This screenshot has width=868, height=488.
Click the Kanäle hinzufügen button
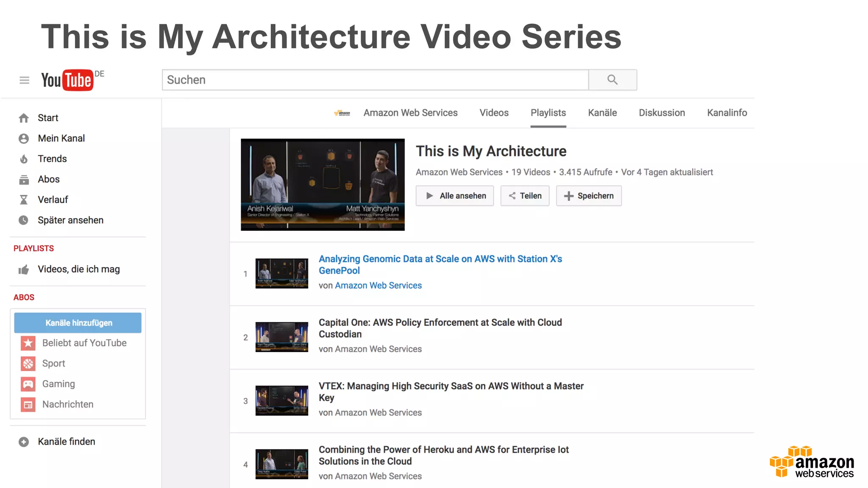78,323
